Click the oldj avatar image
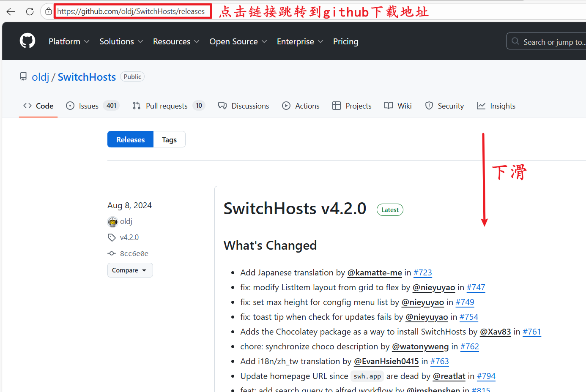 click(x=112, y=221)
